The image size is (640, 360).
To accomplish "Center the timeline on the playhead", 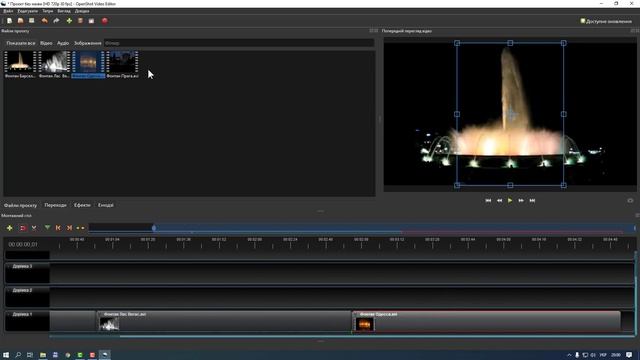I will pos(80,228).
